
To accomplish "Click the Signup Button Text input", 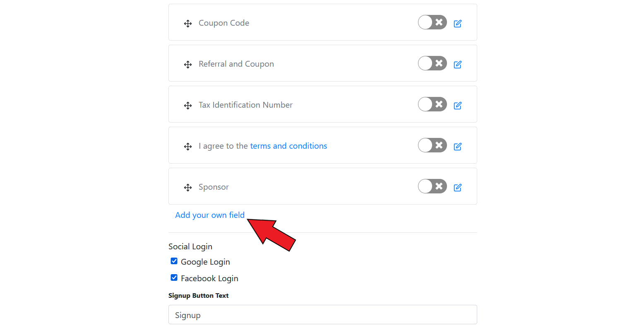I will 322,315.
